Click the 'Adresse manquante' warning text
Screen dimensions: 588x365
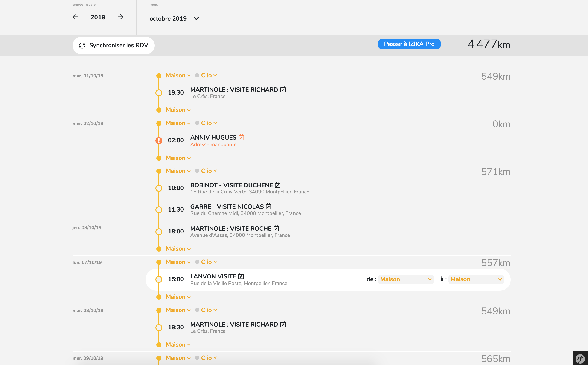(x=213, y=144)
